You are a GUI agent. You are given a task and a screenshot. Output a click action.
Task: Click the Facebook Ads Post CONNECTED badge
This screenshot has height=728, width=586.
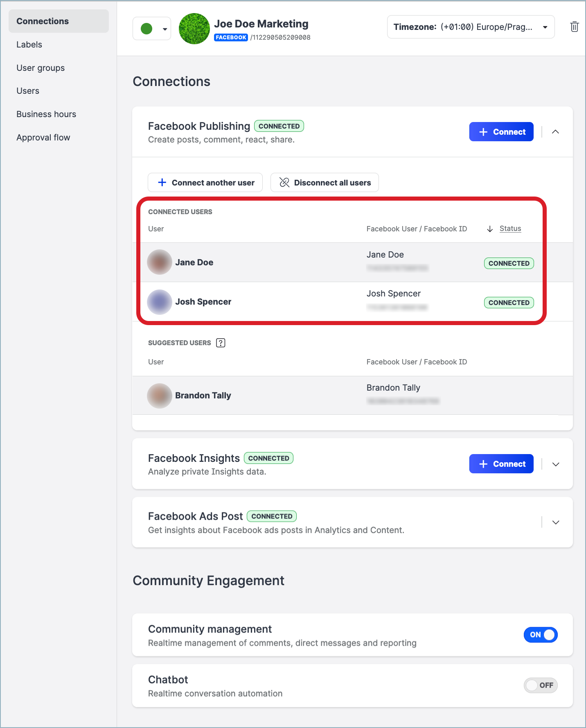(x=272, y=516)
